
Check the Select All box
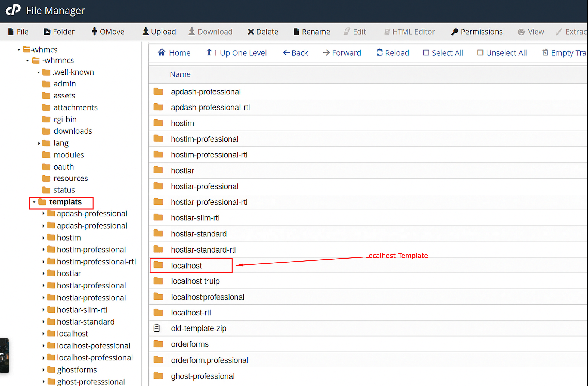click(426, 52)
